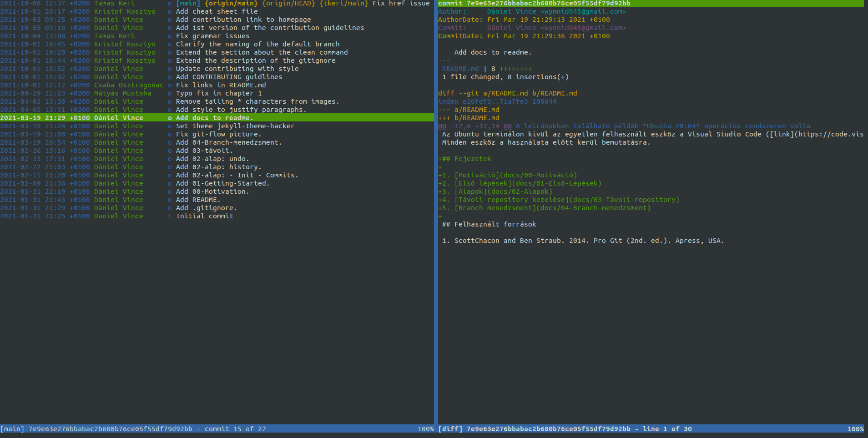Click the graph marker beside 'Add .gitignore.'
The image size is (868, 438).
(170, 208)
